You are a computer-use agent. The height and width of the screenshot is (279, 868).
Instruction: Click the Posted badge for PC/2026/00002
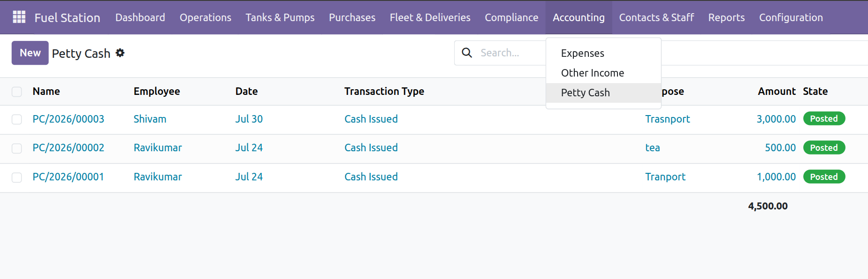coord(824,147)
